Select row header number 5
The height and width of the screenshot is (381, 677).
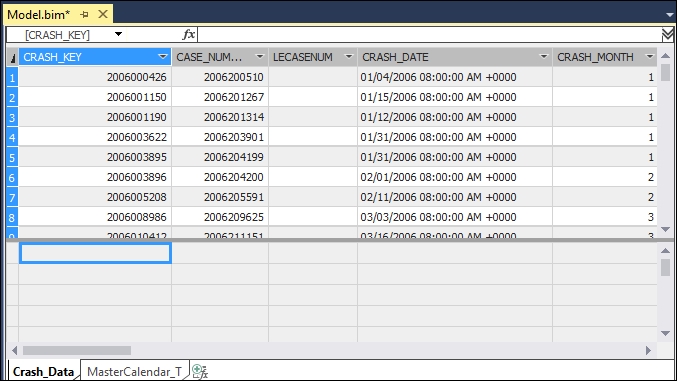coord(12,157)
